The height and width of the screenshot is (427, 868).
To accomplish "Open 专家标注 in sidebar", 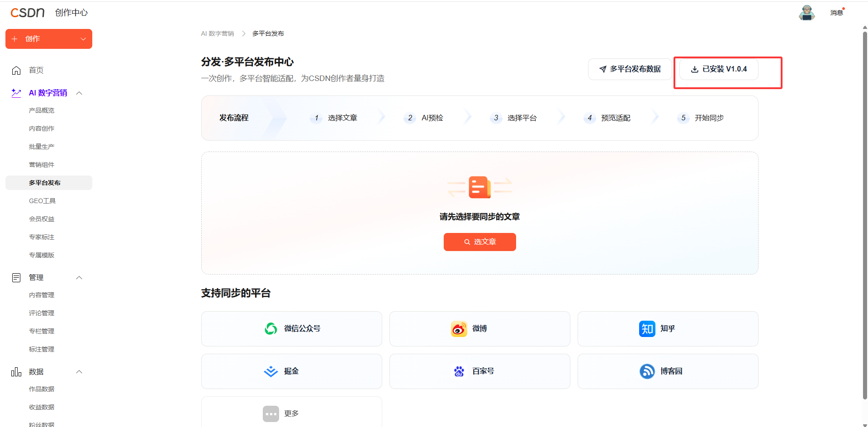I will coord(42,237).
